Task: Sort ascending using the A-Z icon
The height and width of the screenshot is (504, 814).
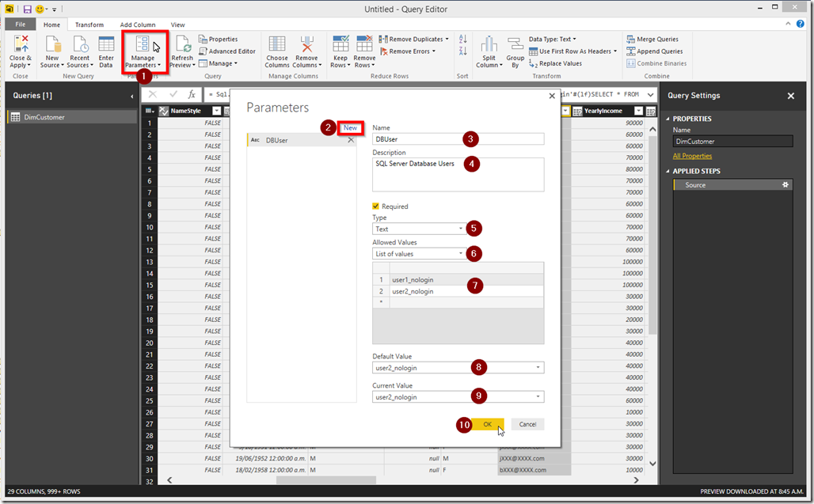Action: click(x=463, y=40)
